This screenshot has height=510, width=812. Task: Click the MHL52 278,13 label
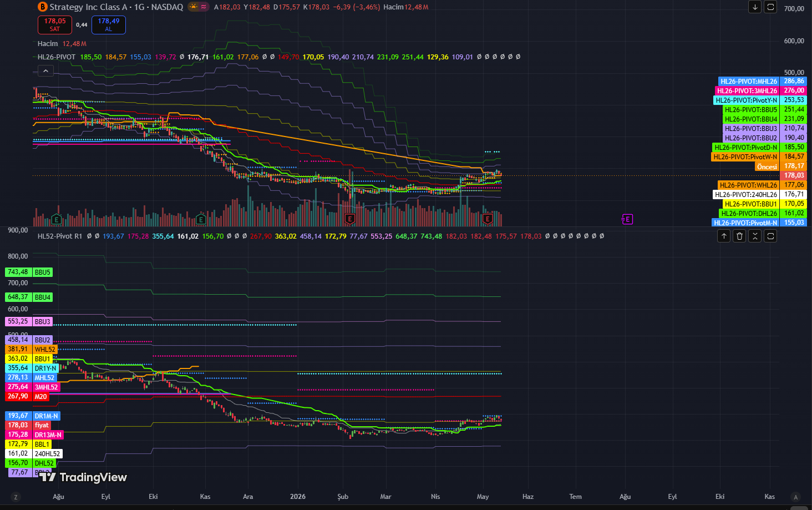(x=31, y=378)
